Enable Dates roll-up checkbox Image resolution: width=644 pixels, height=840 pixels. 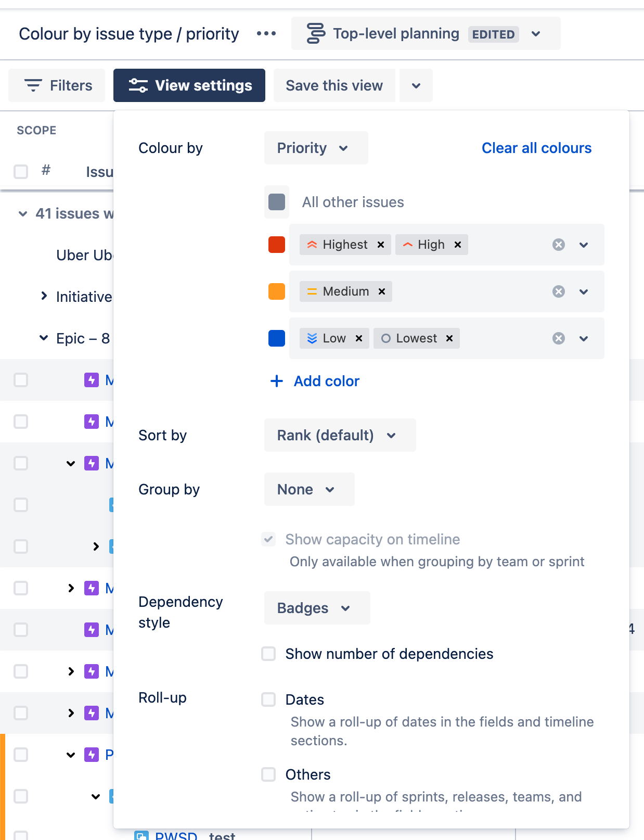(268, 699)
